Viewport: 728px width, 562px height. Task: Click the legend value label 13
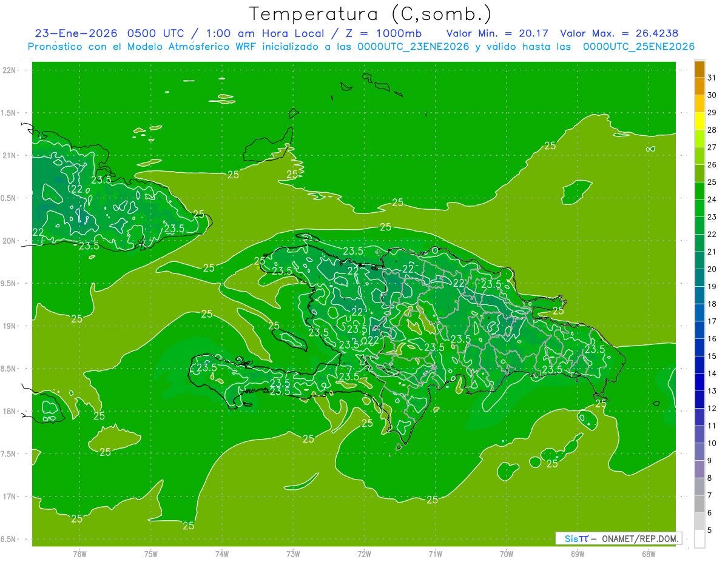pyautogui.click(x=712, y=391)
